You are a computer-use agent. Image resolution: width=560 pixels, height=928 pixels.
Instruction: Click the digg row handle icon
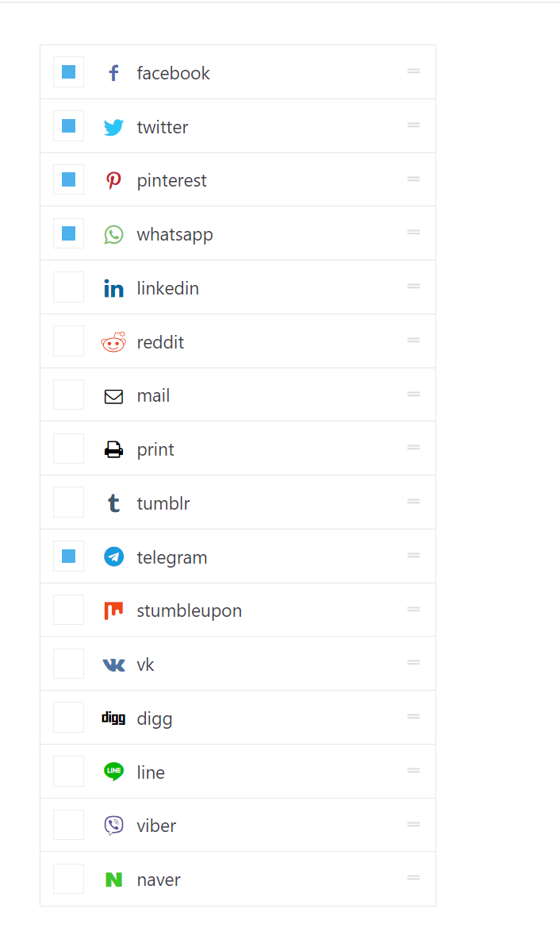[413, 716]
